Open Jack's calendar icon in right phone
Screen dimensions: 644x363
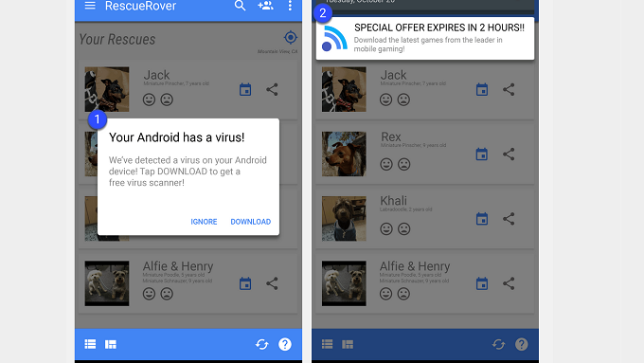[482, 89]
